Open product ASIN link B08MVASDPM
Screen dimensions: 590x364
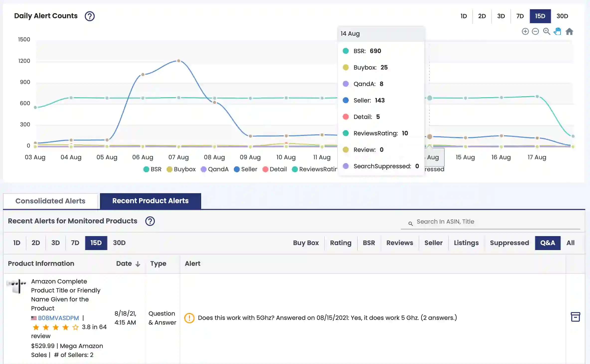(58, 318)
